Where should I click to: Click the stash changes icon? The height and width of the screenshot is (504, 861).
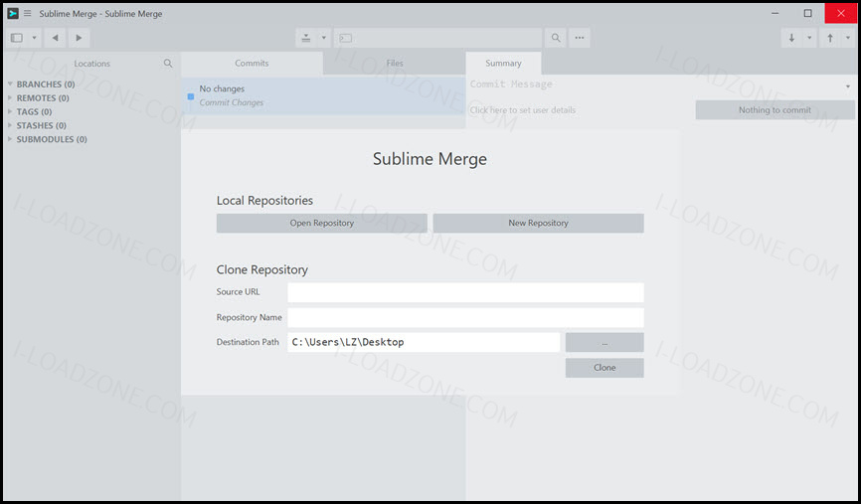(x=306, y=38)
